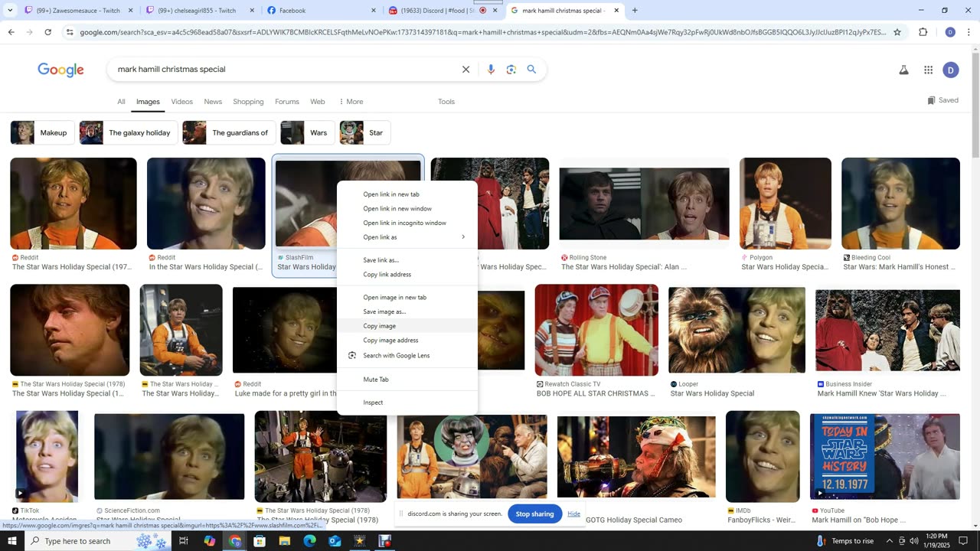Select Inspect in context menu
980x551 pixels.
point(407,403)
